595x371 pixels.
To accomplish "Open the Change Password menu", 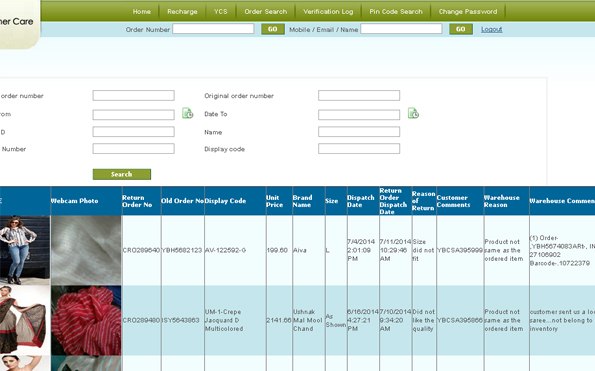I will [x=468, y=12].
